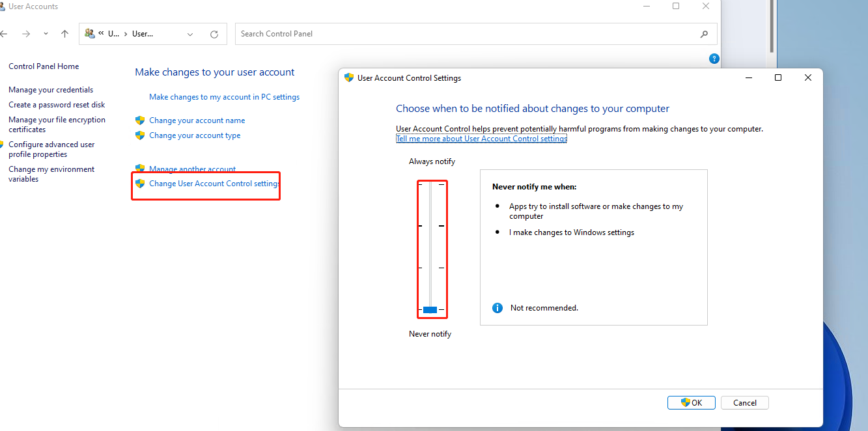Viewport: 868px width, 431px height.
Task: Open Manage your credentials
Action: tap(51, 90)
